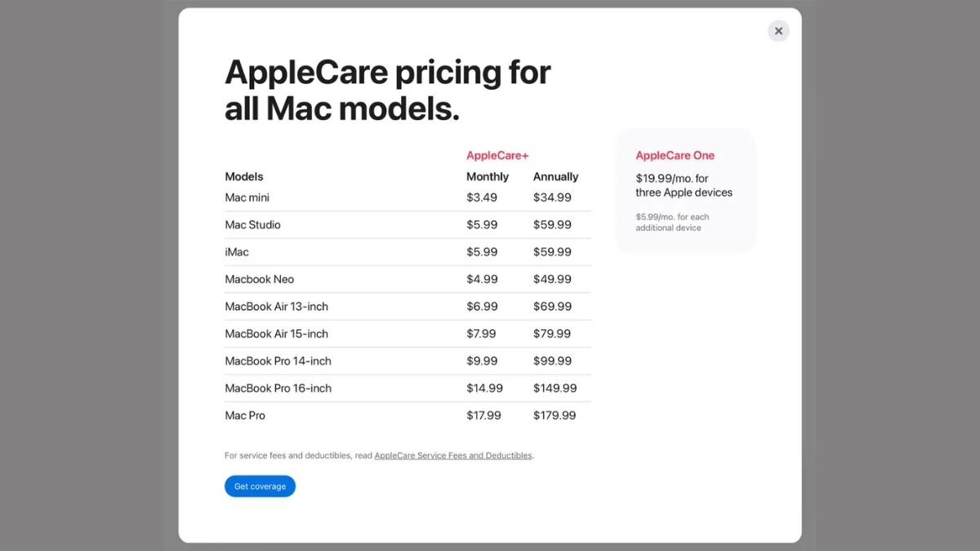Select the Monthly pricing column header
This screenshot has height=551, width=980.
[487, 176]
